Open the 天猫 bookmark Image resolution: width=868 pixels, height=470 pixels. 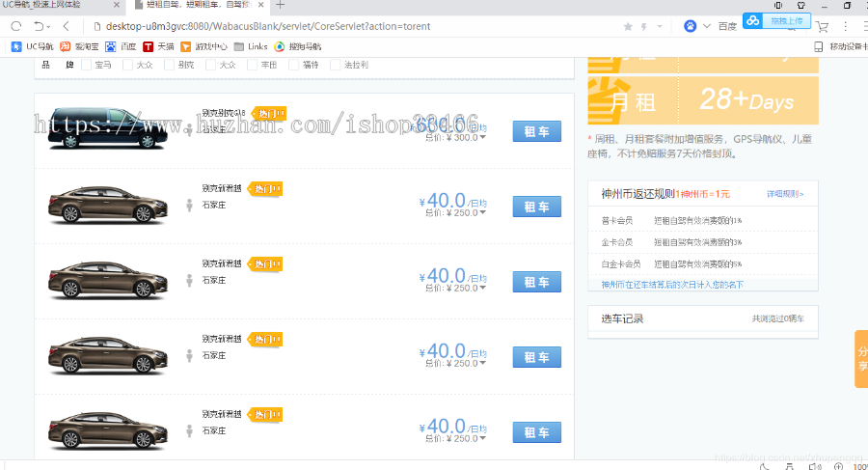point(158,46)
